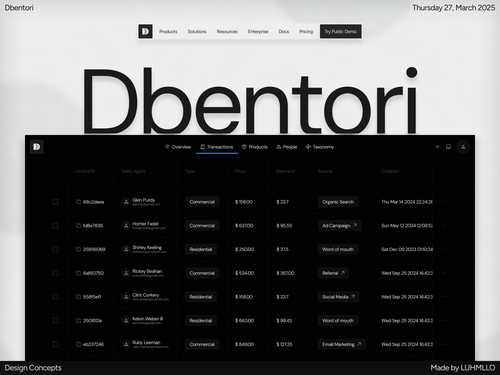This screenshot has height=375, width=500.
Task: Click Rickey Beahan's avatar icon
Action: click(126, 273)
